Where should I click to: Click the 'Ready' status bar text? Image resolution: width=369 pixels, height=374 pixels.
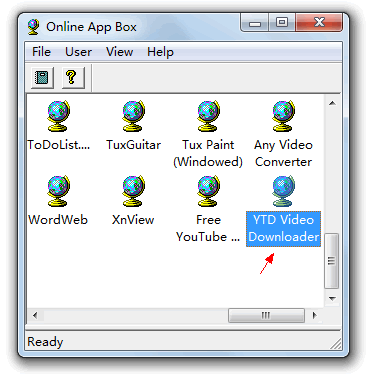pyautogui.click(x=45, y=342)
